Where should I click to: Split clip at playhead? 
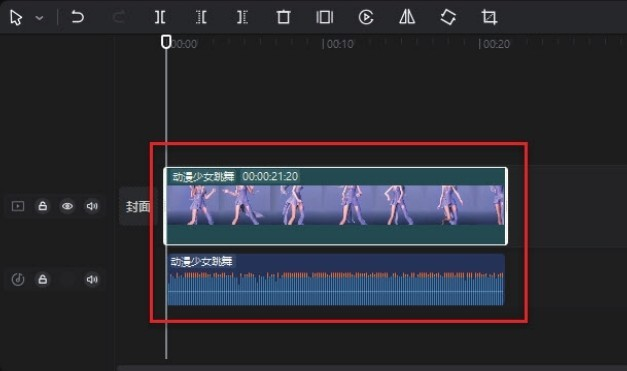pos(160,17)
